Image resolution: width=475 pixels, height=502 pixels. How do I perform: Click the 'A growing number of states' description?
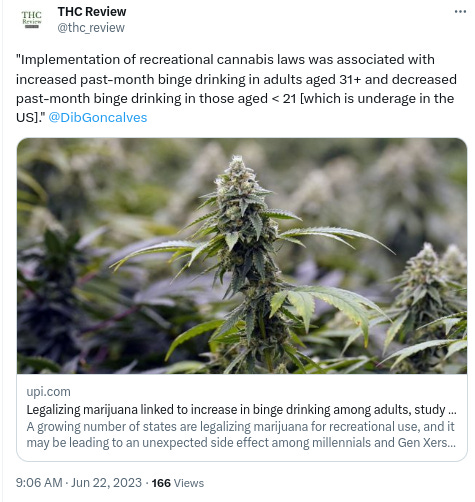tap(240, 427)
